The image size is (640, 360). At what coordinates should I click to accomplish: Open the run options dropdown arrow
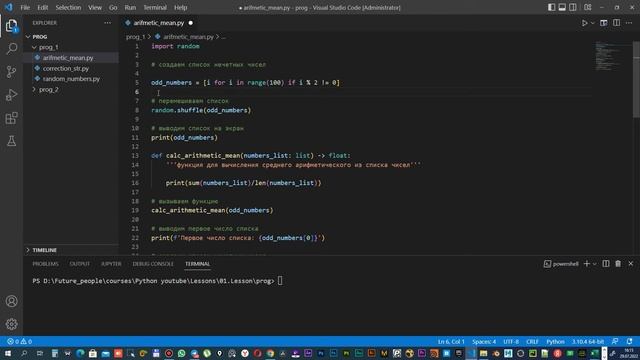point(593,23)
